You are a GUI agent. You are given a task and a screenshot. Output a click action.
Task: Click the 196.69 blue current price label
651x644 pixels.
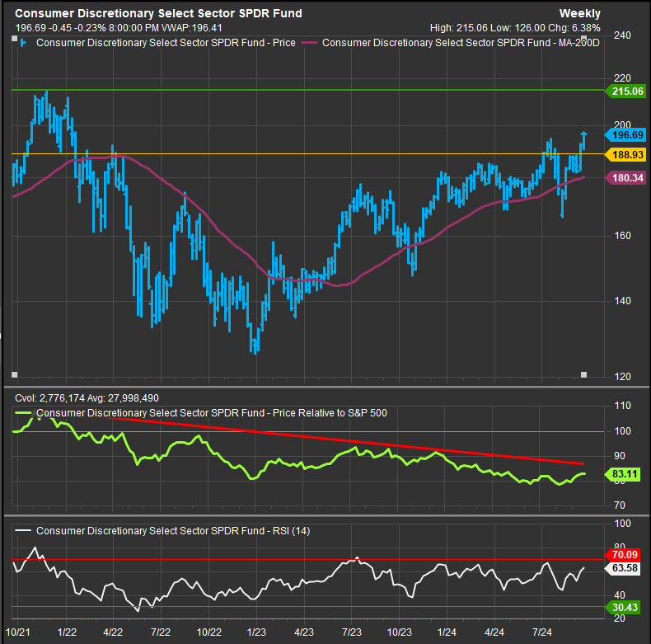(x=625, y=135)
